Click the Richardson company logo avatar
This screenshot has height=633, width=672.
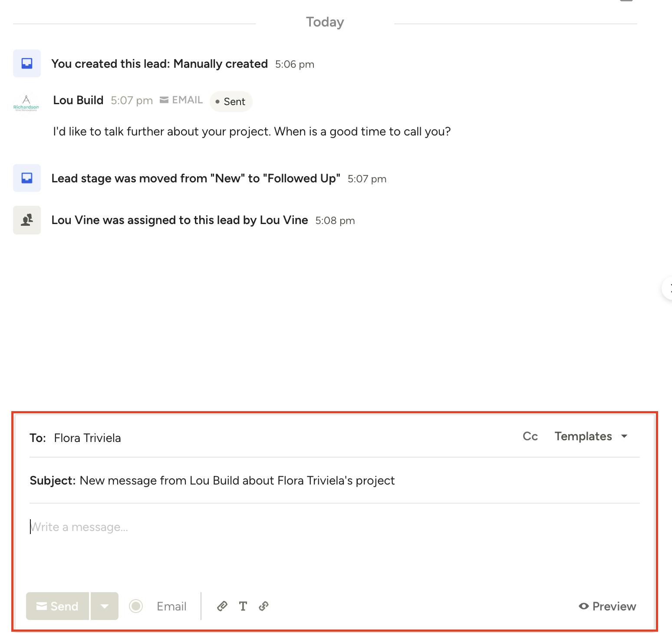pos(26,103)
